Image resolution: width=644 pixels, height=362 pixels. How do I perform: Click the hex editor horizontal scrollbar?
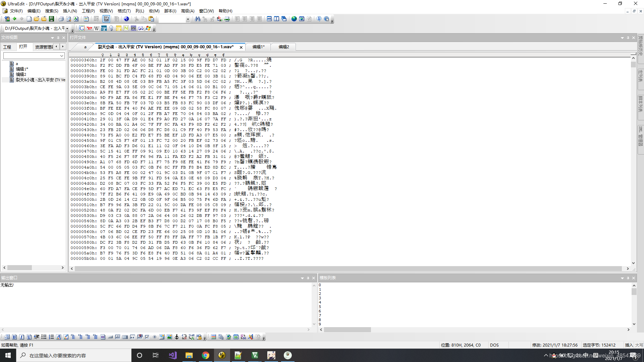[348, 268]
